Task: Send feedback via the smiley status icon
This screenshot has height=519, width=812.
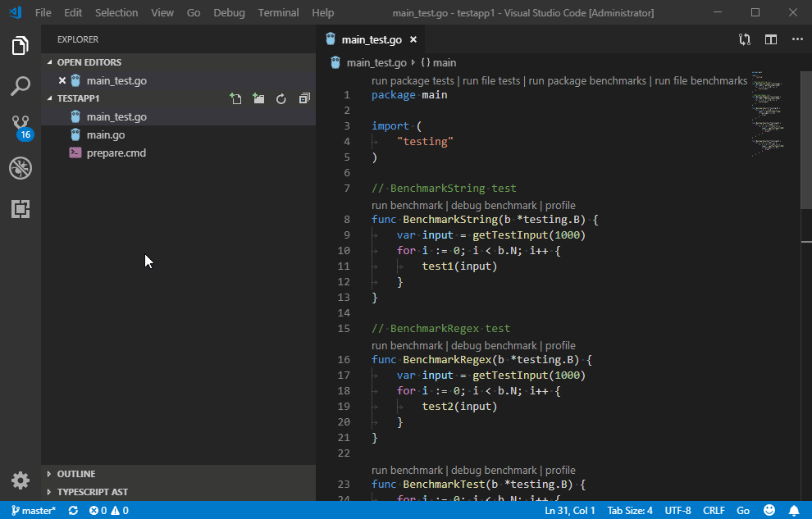Action: 769,510
